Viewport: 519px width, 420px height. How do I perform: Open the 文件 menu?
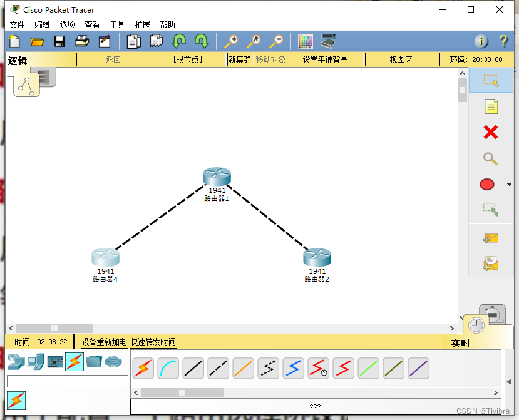click(x=17, y=24)
